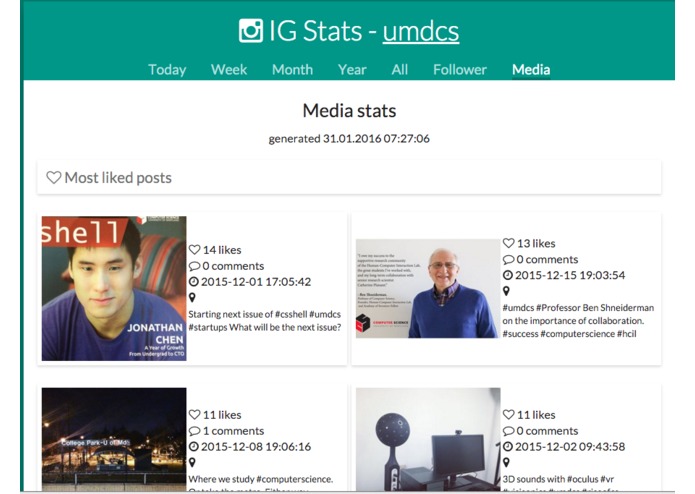Click the caption about Professor Ben Shneiderman

click(578, 320)
